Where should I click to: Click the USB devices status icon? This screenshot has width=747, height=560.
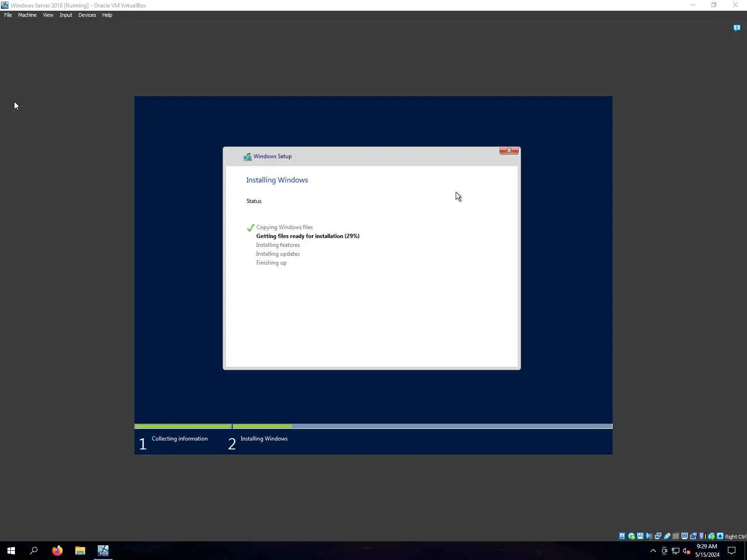point(667,536)
